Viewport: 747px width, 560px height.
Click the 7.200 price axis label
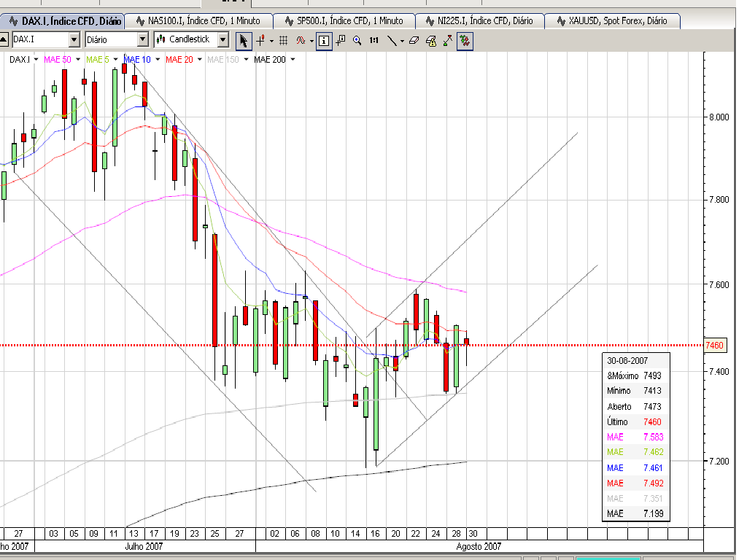[719, 462]
